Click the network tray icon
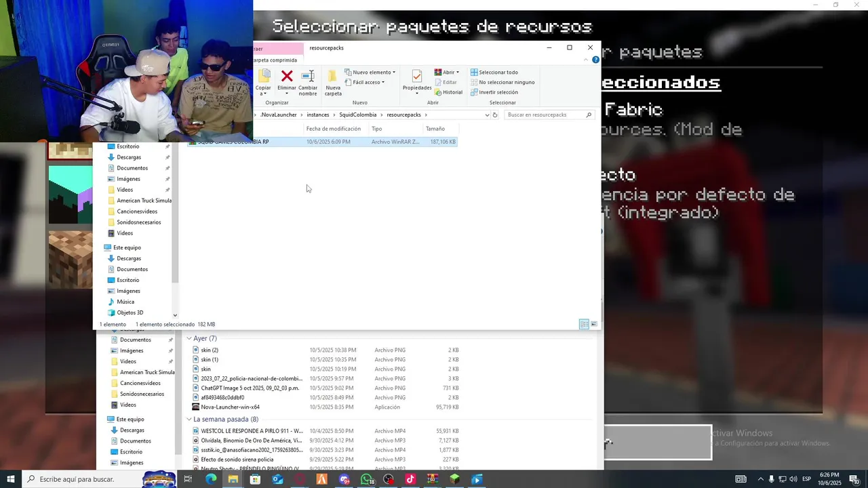Viewport: 868px width, 488px height. (x=782, y=479)
